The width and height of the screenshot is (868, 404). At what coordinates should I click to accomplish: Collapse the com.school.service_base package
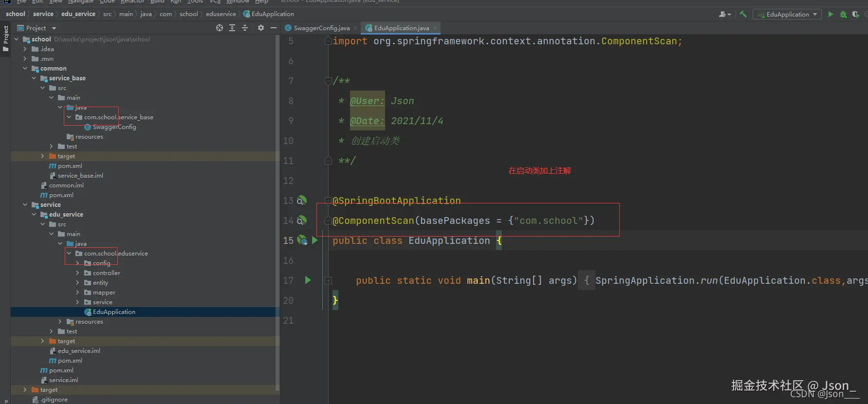[x=69, y=117]
